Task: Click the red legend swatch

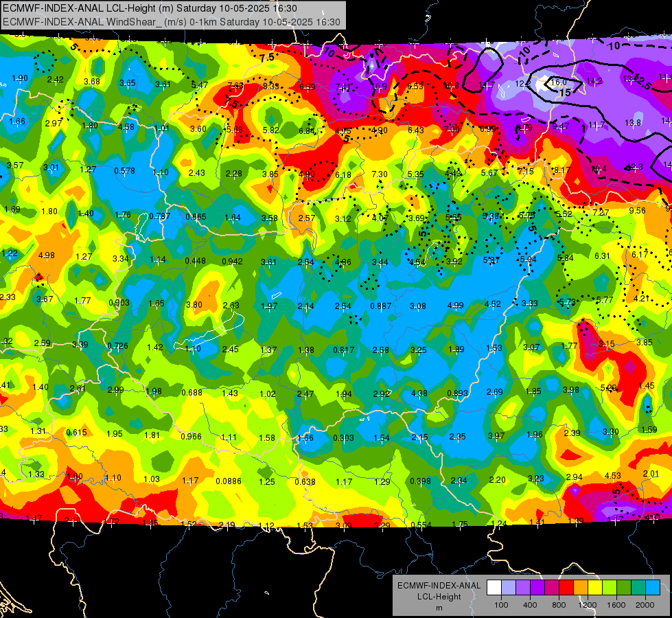Action: point(566,588)
